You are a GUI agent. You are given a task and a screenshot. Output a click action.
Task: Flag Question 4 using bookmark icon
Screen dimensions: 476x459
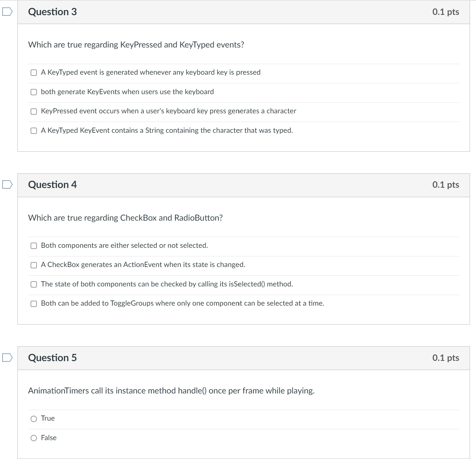coord(7,185)
